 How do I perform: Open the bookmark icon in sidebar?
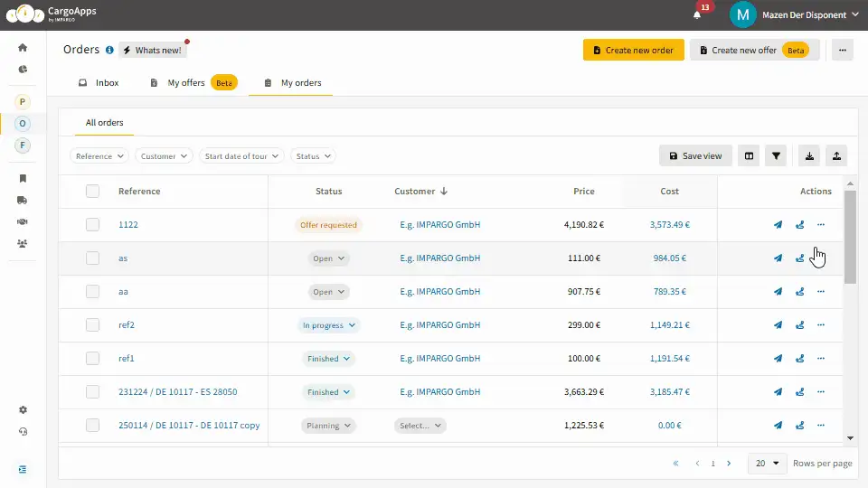[23, 178]
